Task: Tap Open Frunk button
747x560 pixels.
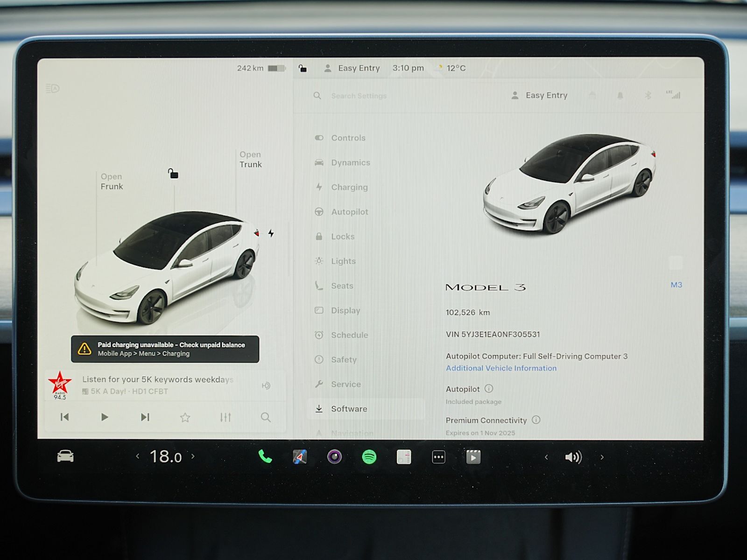Action: (x=112, y=182)
